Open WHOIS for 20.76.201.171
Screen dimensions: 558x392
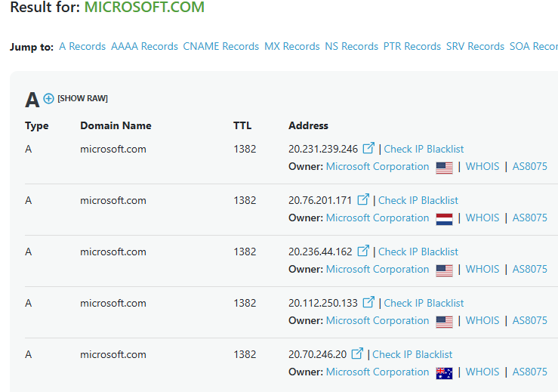pyautogui.click(x=482, y=218)
